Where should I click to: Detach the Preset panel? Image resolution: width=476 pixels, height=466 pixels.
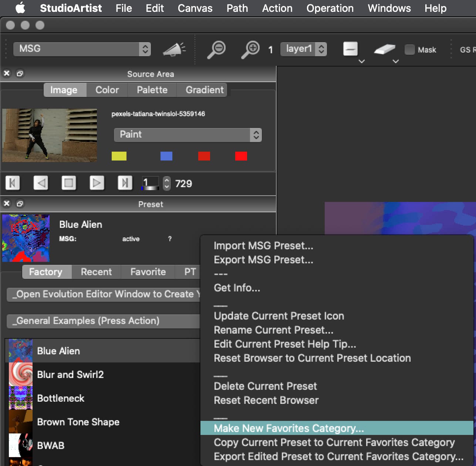tap(20, 204)
